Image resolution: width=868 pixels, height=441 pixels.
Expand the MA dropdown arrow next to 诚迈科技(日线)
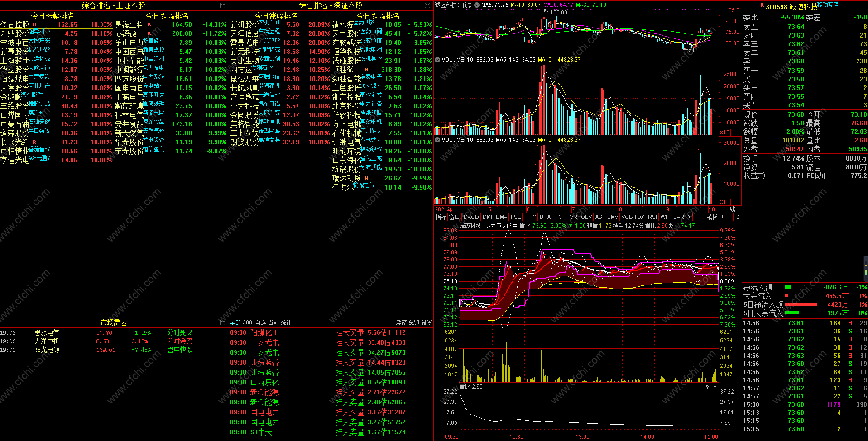477,5
